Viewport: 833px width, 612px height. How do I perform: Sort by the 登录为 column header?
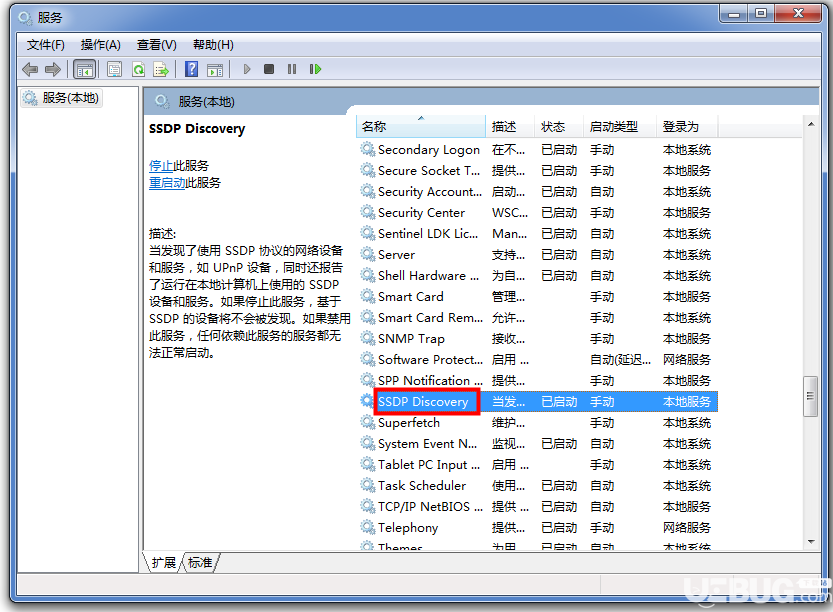tap(687, 126)
